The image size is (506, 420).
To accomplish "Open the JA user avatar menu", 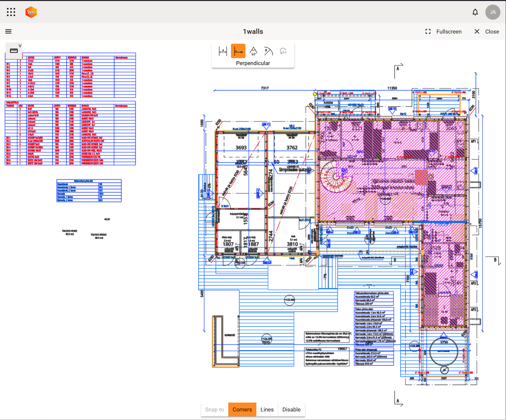I will (493, 12).
